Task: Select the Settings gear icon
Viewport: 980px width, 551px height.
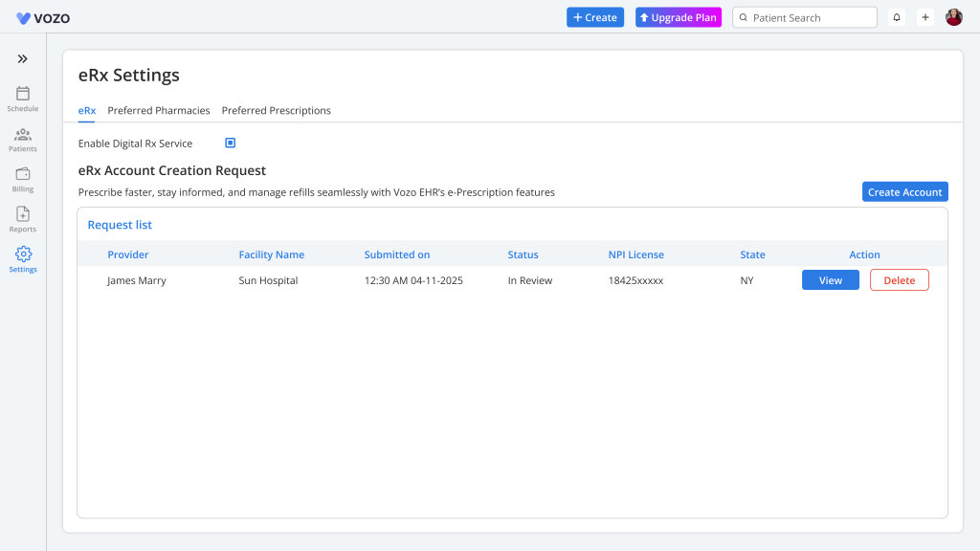Action: [x=23, y=254]
